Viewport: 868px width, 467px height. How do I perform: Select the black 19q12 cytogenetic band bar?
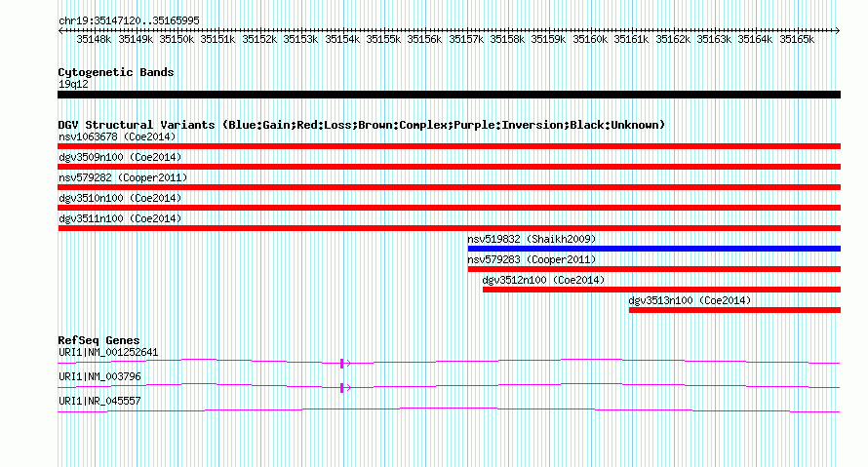tap(449, 95)
